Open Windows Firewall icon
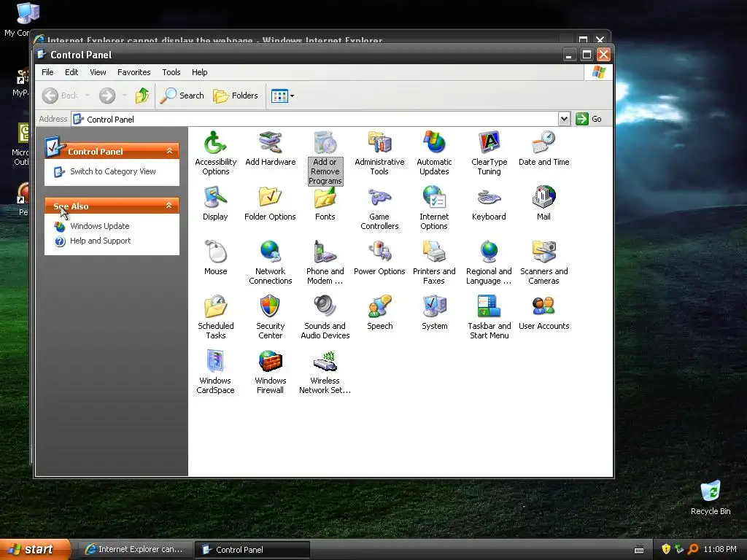Viewport: 747px width, 560px height. pyautogui.click(x=270, y=362)
